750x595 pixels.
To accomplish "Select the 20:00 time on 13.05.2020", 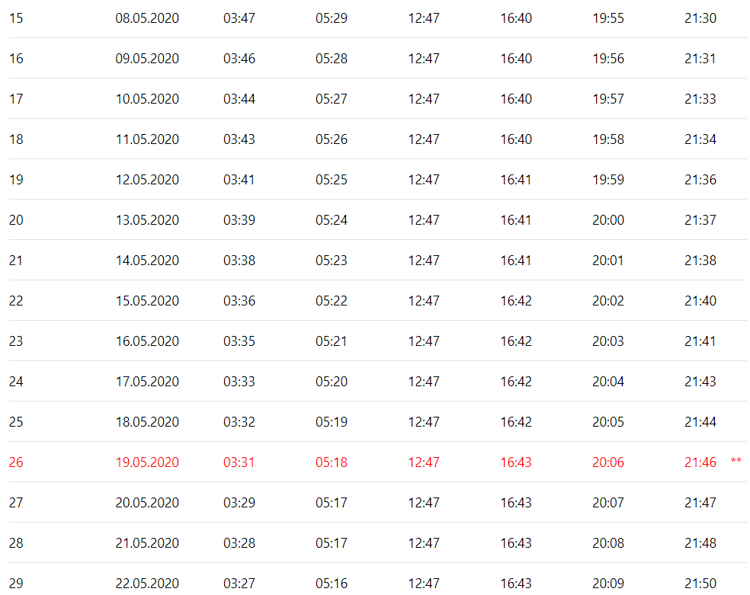I will tap(608, 220).
